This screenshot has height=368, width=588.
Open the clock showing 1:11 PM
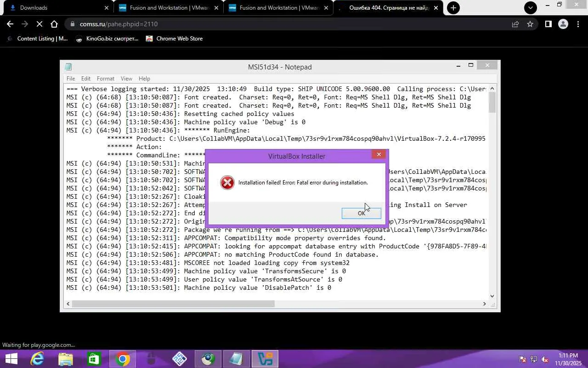[x=568, y=359]
